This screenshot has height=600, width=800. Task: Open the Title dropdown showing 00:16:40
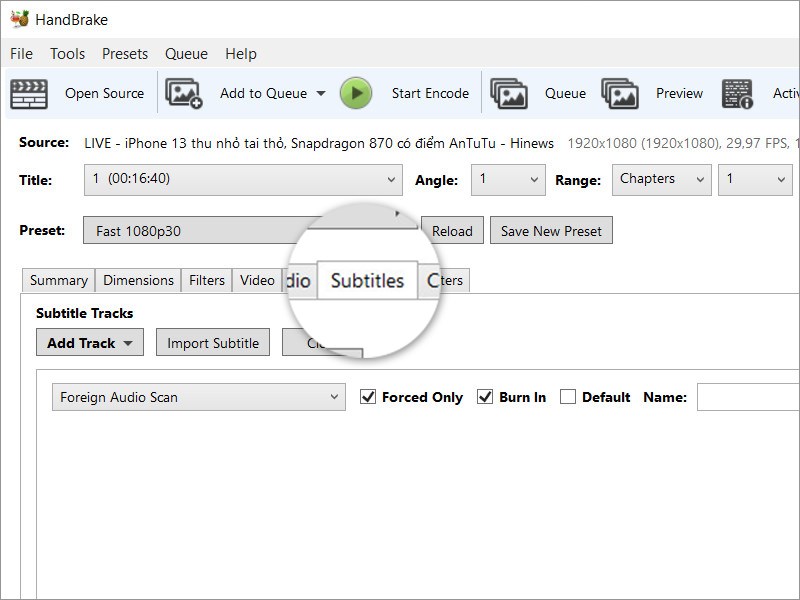pyautogui.click(x=243, y=180)
